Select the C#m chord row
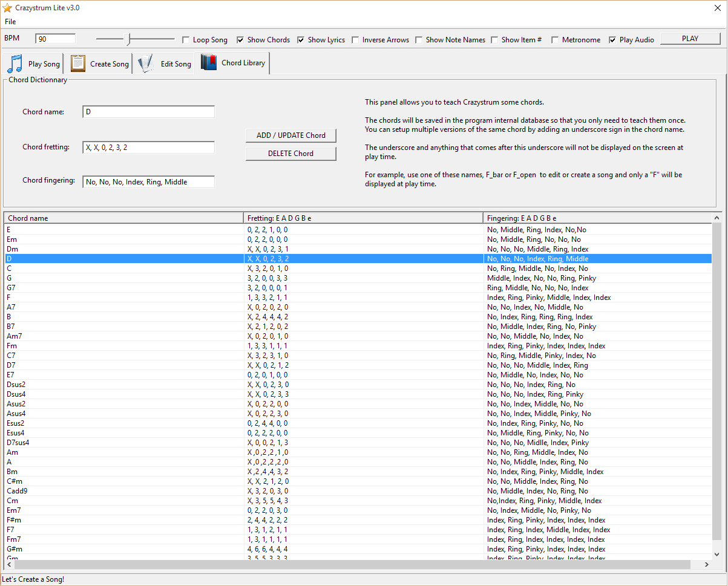The height and width of the screenshot is (586, 728). pyautogui.click(x=358, y=481)
